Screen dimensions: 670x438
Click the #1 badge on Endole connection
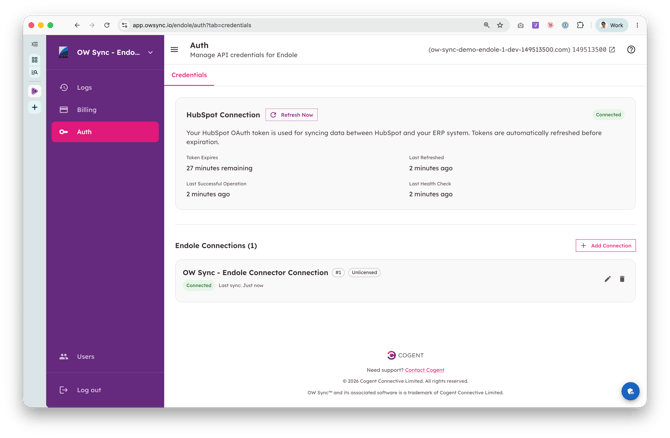pos(338,273)
